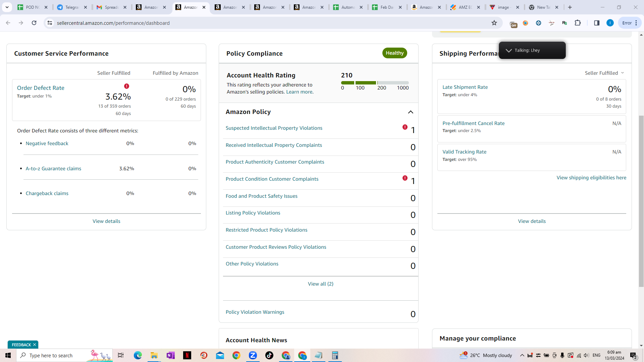This screenshot has height=362, width=644.
Task: Click the Account Health Rating progress bar
Action: point(375,82)
